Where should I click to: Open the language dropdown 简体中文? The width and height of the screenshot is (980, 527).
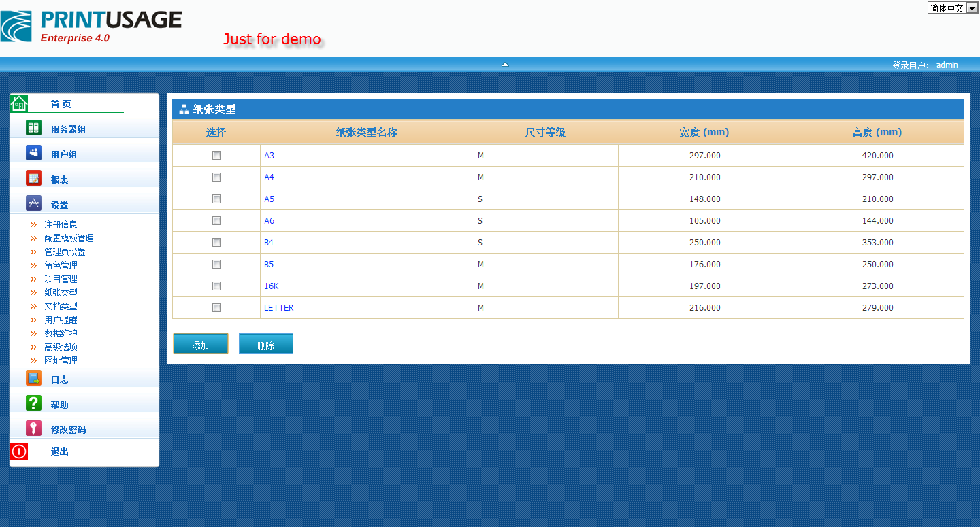tap(952, 8)
